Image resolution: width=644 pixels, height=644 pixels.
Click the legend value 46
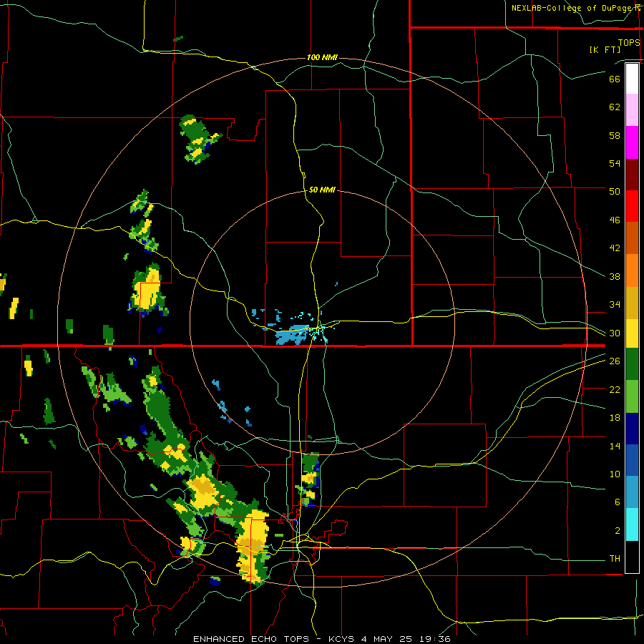(615, 220)
